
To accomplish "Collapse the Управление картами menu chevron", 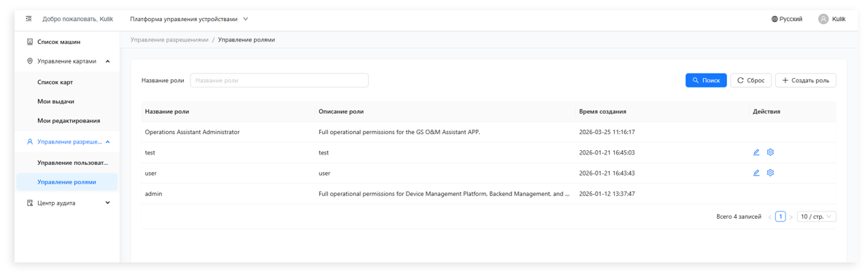I will (107, 61).
